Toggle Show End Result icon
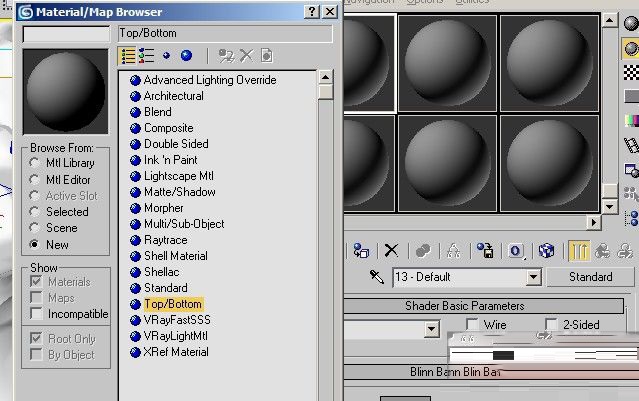 click(x=579, y=251)
